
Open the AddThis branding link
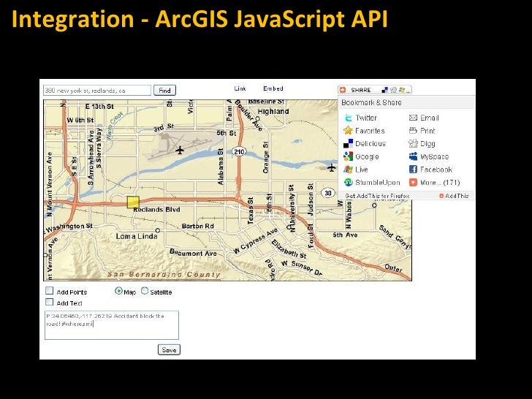[454, 196]
